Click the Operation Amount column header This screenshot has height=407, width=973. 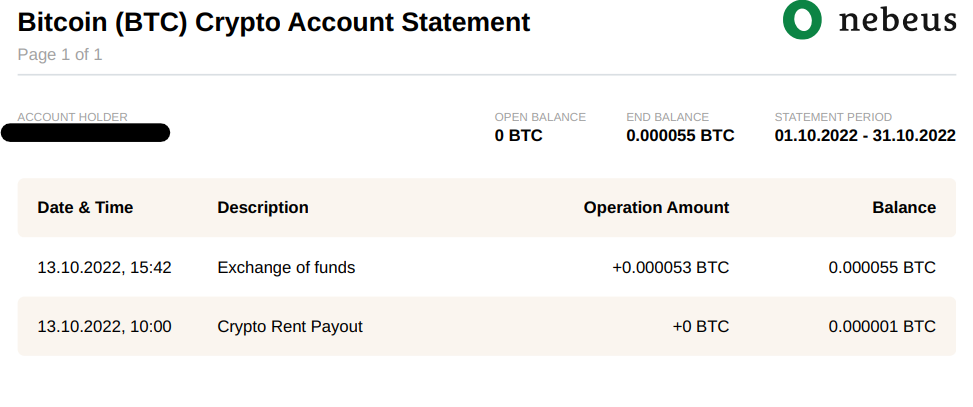coord(657,207)
